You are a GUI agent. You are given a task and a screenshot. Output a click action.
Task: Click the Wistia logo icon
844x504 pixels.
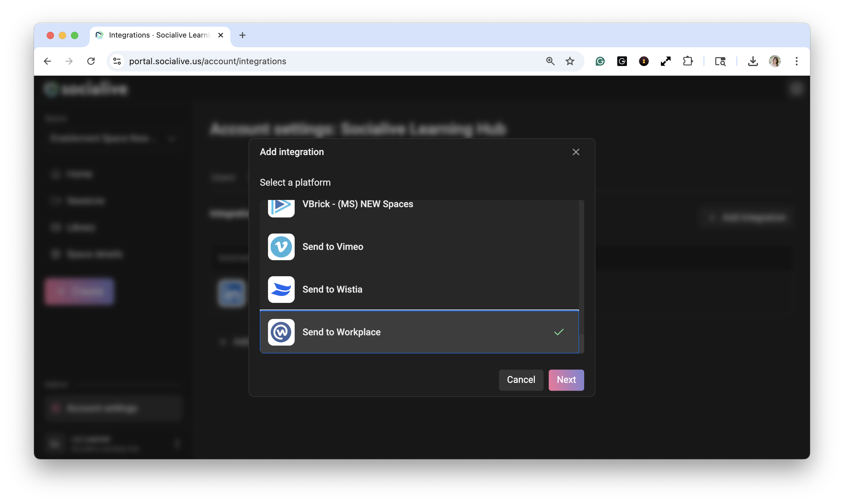click(x=281, y=289)
